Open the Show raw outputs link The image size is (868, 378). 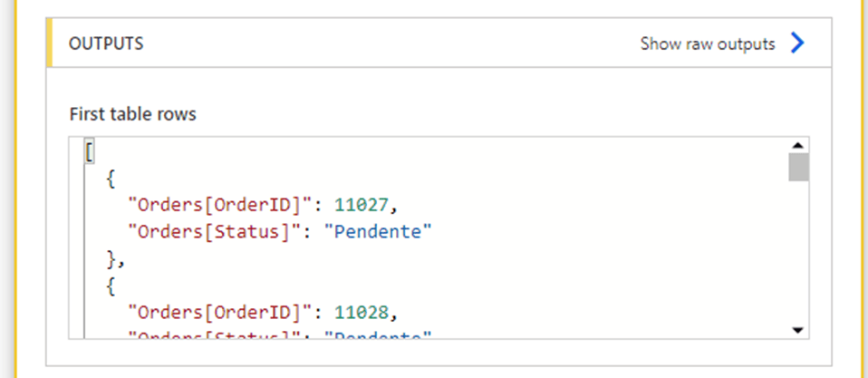tap(708, 44)
